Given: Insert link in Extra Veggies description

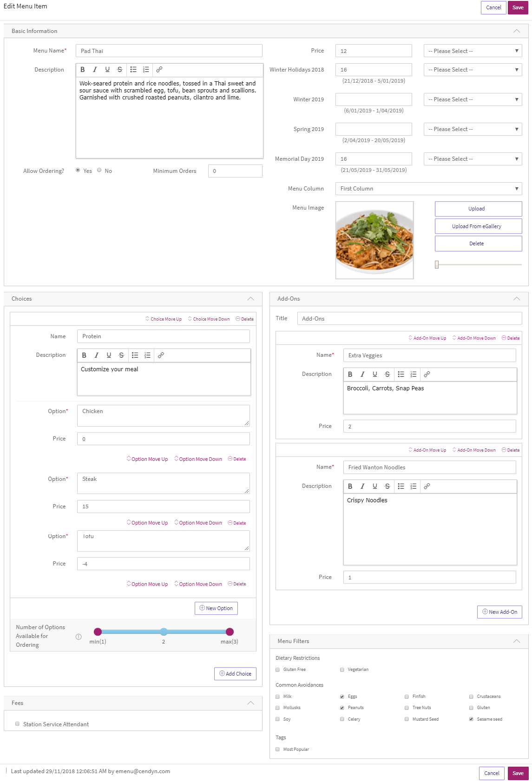Looking at the screenshot, I should tap(427, 375).
